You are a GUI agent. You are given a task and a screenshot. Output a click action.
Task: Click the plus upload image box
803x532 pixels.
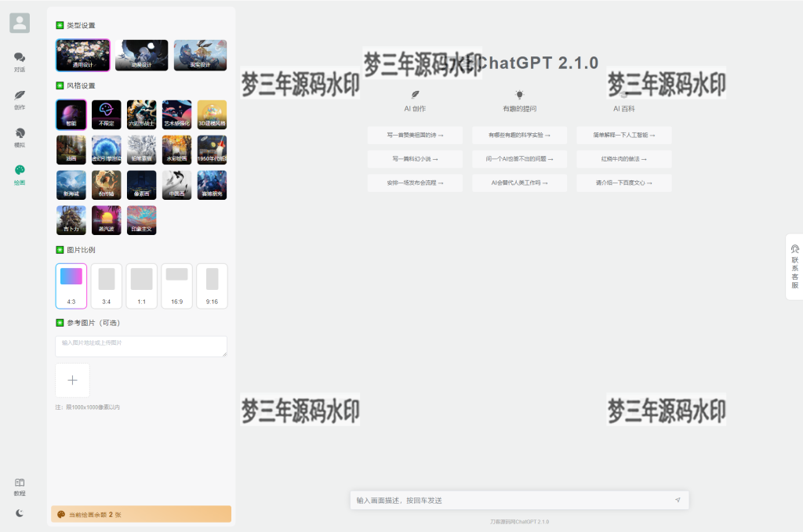click(x=72, y=380)
